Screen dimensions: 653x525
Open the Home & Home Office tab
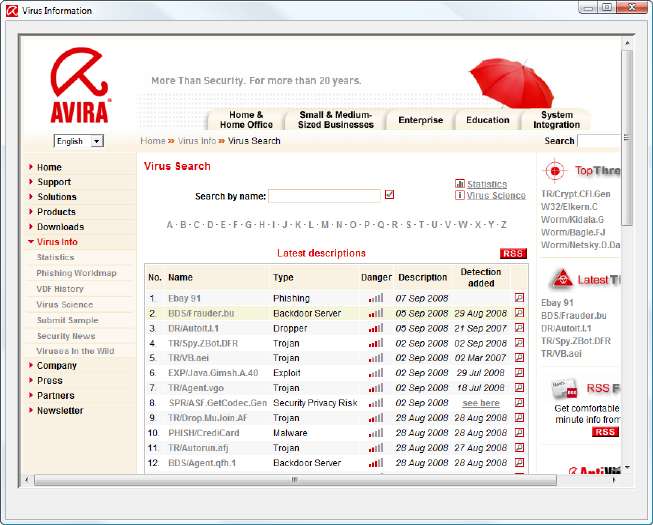coord(245,120)
